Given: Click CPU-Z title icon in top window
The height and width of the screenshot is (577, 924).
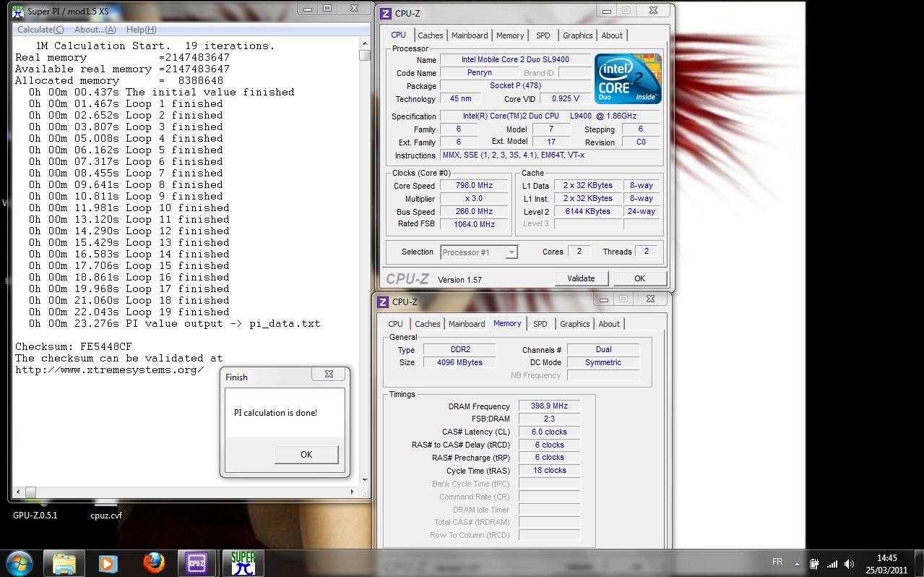Looking at the screenshot, I should [x=387, y=14].
